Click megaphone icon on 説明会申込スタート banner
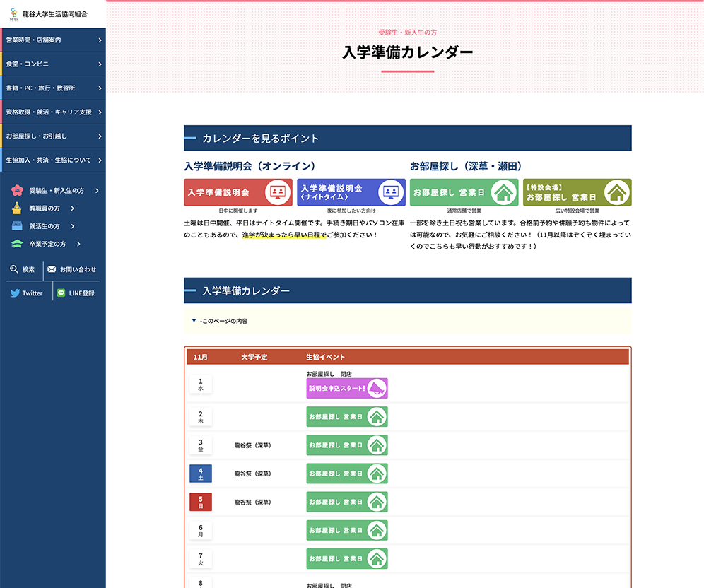This screenshot has height=588, width=704. 377,388
